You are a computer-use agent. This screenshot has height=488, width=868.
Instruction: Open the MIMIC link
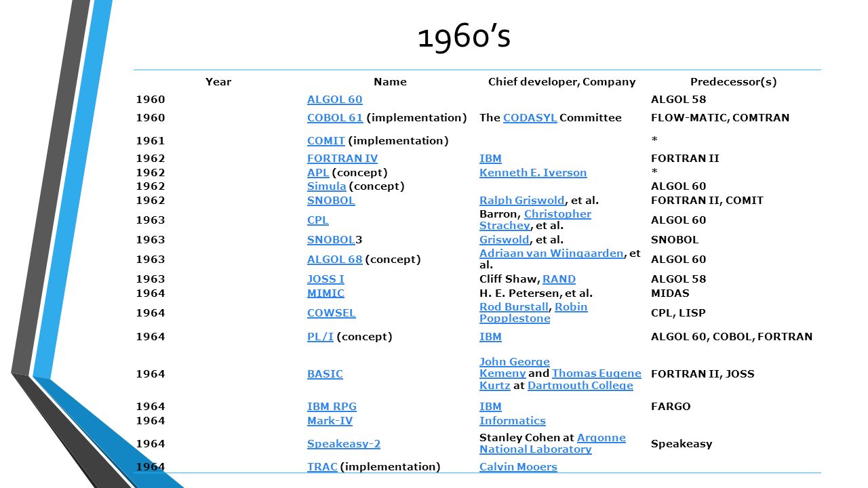(x=325, y=293)
